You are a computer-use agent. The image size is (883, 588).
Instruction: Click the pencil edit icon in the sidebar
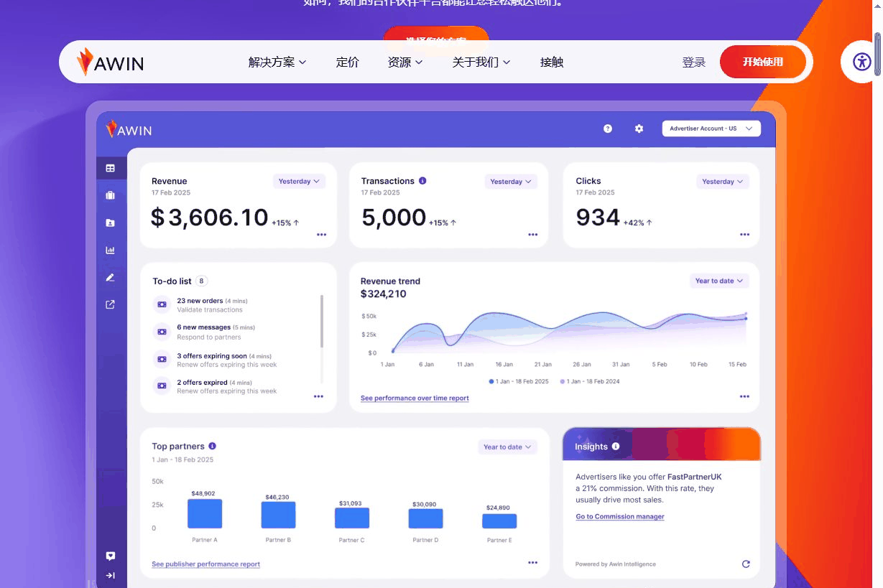pos(111,277)
